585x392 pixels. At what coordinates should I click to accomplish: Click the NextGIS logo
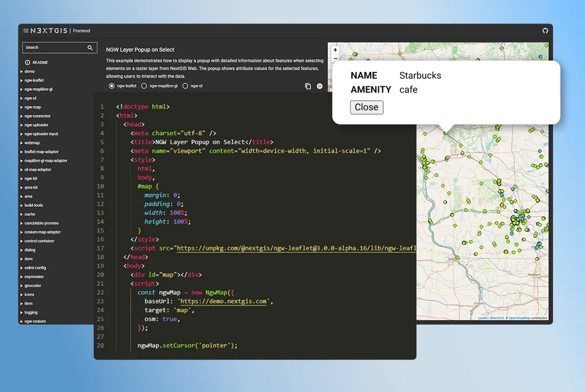pos(49,31)
